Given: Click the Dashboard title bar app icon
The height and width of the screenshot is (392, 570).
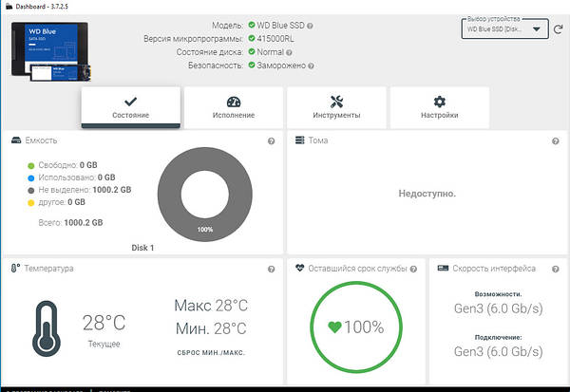Looking at the screenshot, I should [9, 7].
